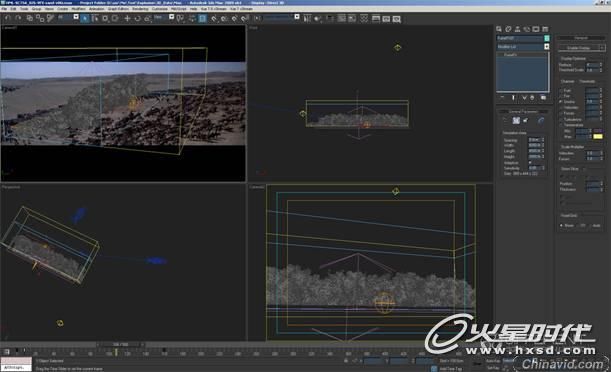
Task: Click the Spacing value input field
Action: (x=534, y=140)
